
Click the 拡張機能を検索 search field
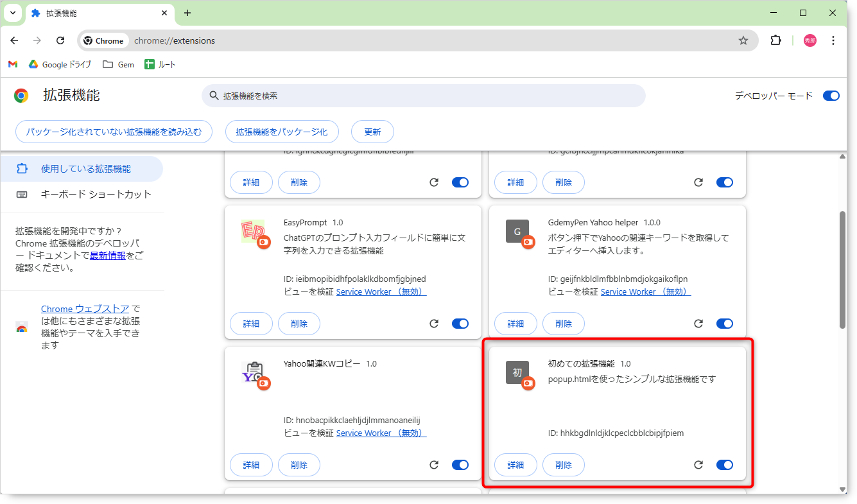coord(424,96)
